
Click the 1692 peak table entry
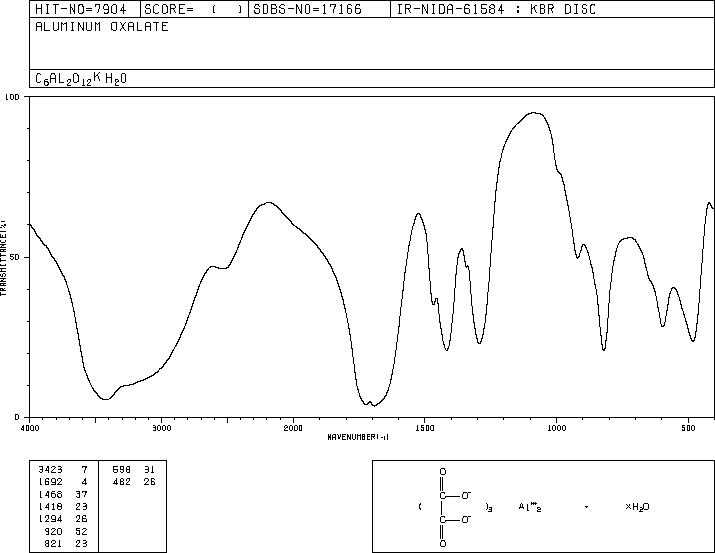tap(63, 481)
